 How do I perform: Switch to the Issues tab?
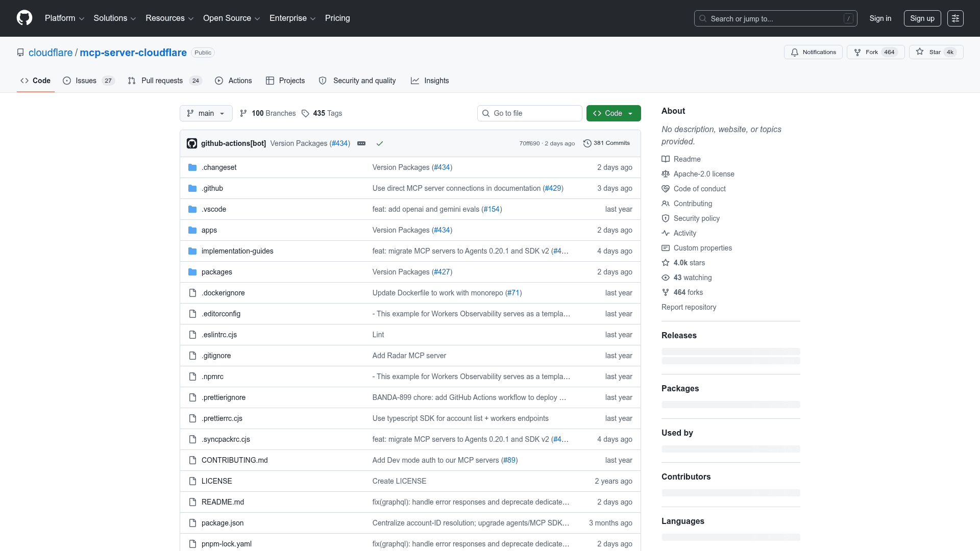click(x=89, y=81)
